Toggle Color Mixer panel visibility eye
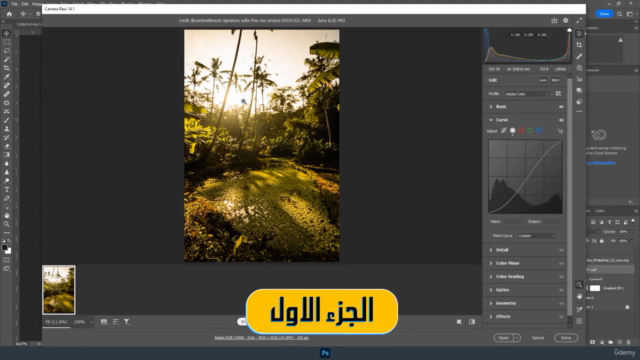 561,263
